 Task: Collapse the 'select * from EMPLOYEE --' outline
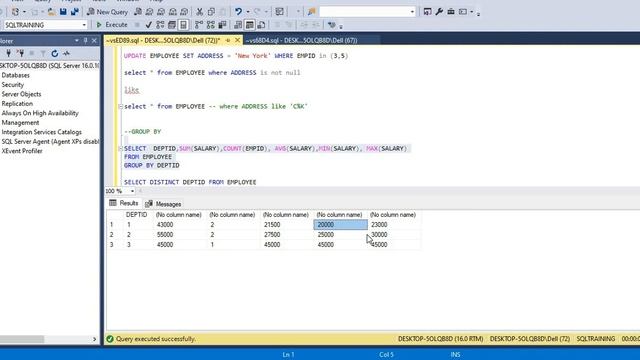click(120, 106)
